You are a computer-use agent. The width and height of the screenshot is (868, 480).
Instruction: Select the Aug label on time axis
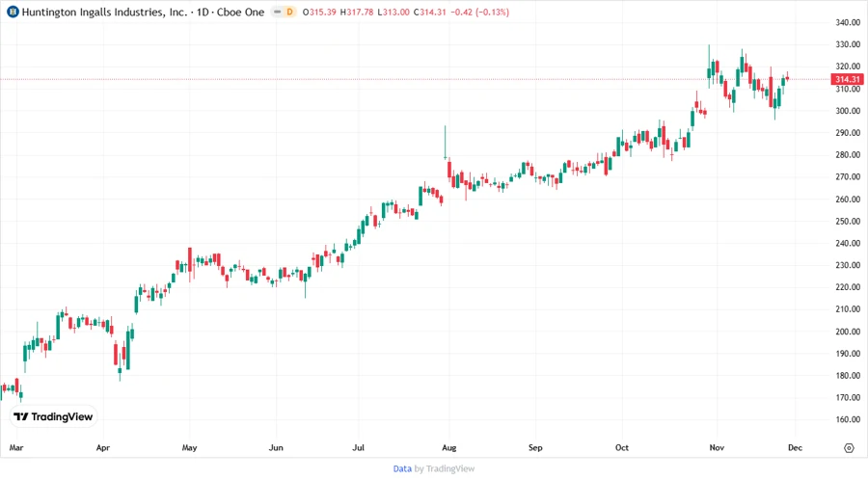click(x=448, y=448)
